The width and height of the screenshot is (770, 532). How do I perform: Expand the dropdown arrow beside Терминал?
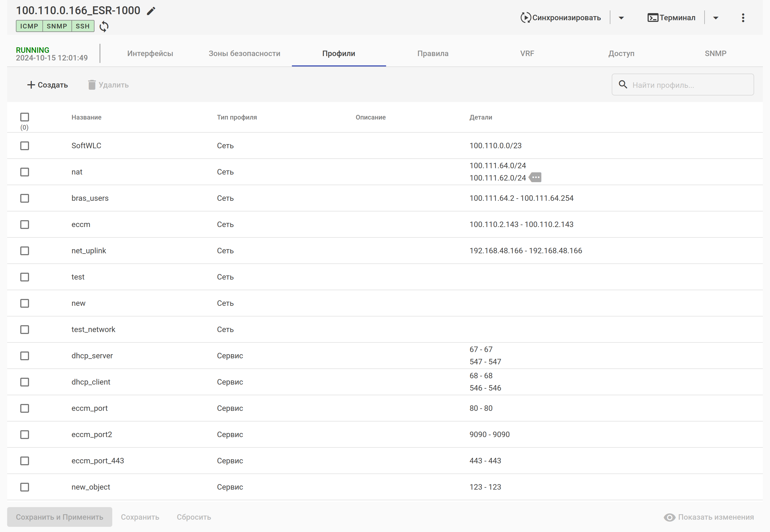click(x=716, y=18)
